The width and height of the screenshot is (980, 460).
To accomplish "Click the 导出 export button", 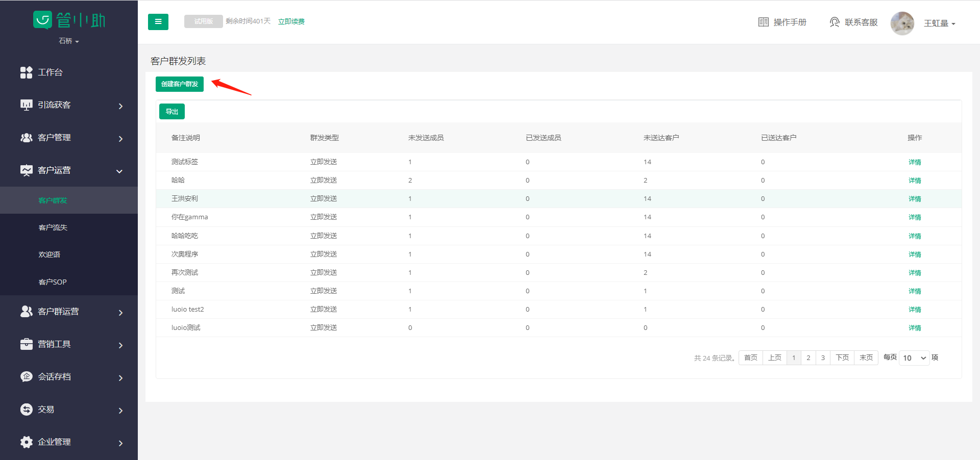I will pyautogui.click(x=172, y=112).
